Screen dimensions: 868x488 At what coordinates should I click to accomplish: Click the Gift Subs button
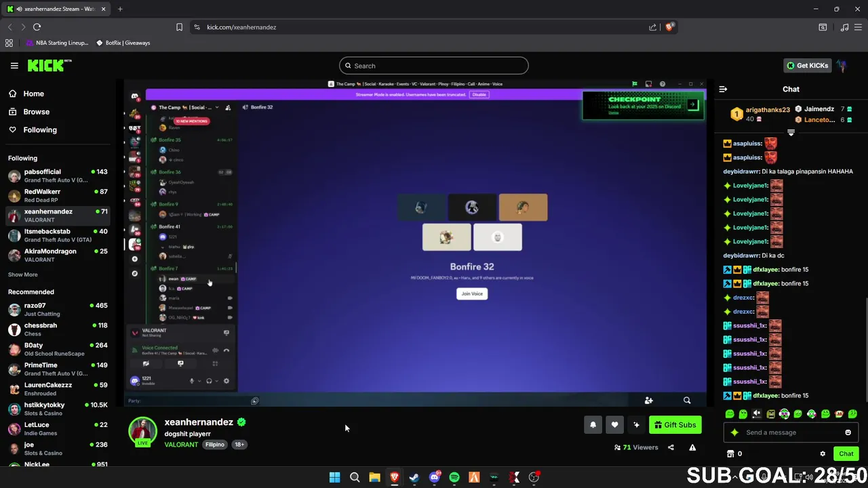675,425
